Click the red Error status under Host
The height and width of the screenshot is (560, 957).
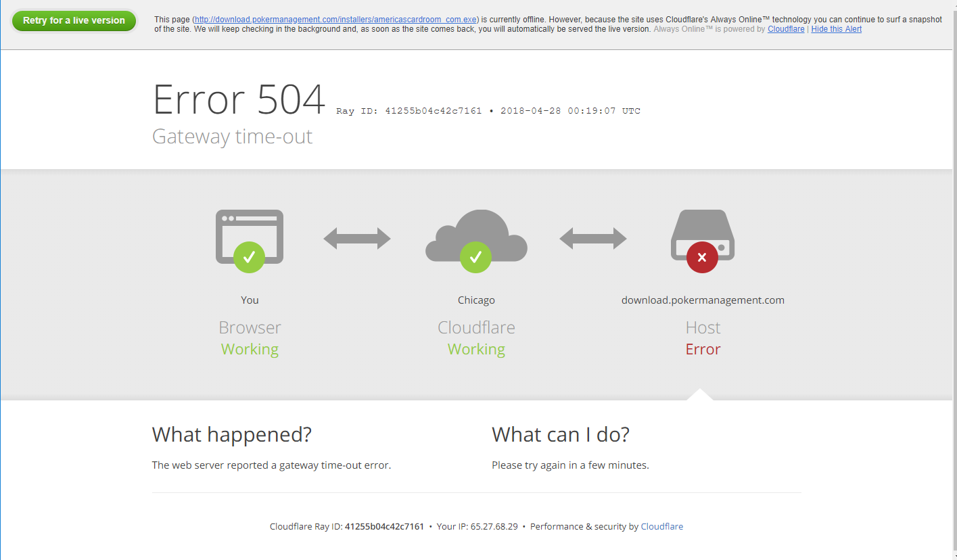click(703, 349)
